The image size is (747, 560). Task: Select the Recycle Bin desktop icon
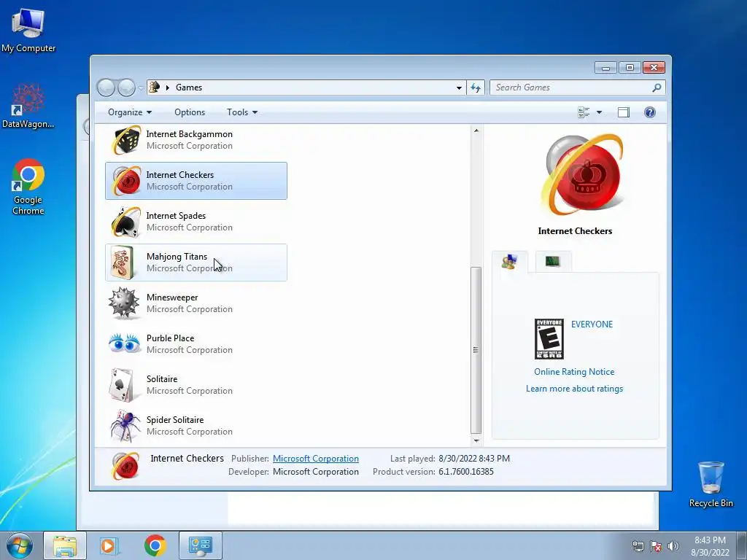coord(711,484)
